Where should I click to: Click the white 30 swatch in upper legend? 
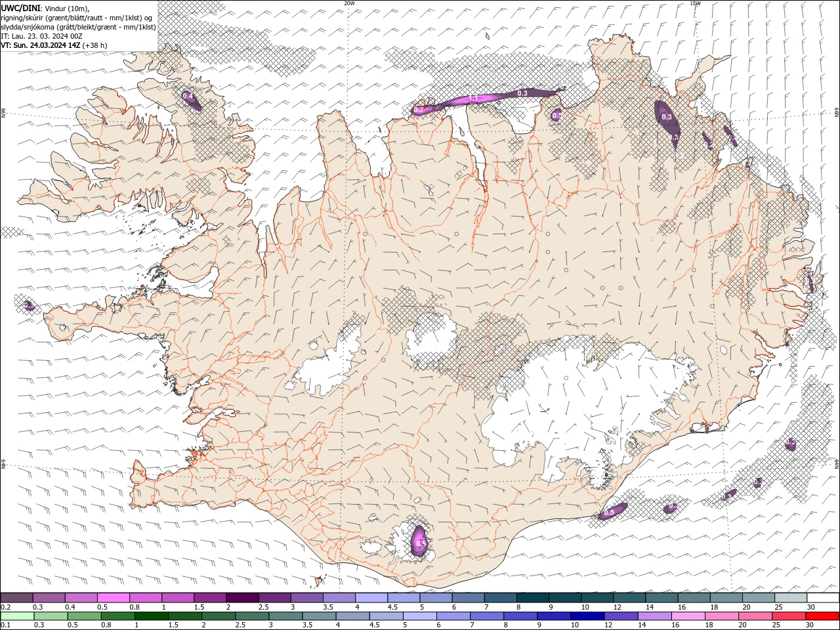[822, 597]
